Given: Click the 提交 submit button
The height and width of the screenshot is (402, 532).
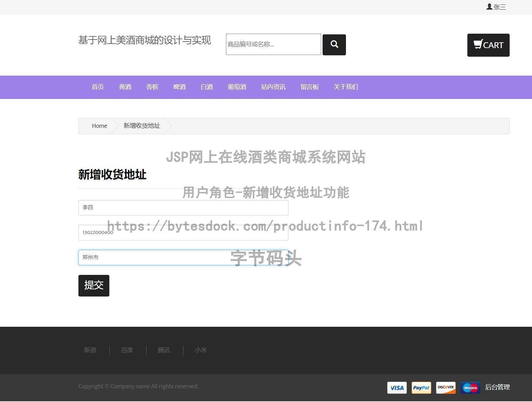Looking at the screenshot, I should point(94,285).
